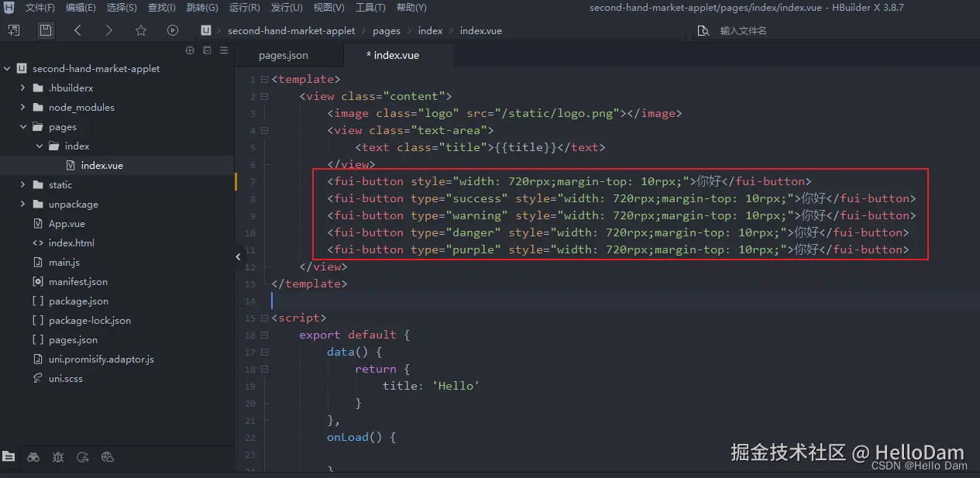Expand the node_modules folder

point(22,108)
